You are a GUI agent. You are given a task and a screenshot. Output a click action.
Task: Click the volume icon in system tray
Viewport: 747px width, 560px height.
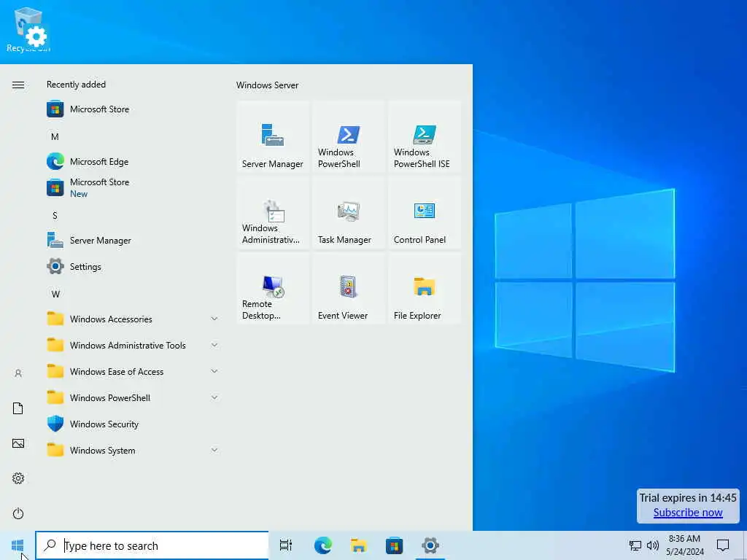(x=653, y=545)
